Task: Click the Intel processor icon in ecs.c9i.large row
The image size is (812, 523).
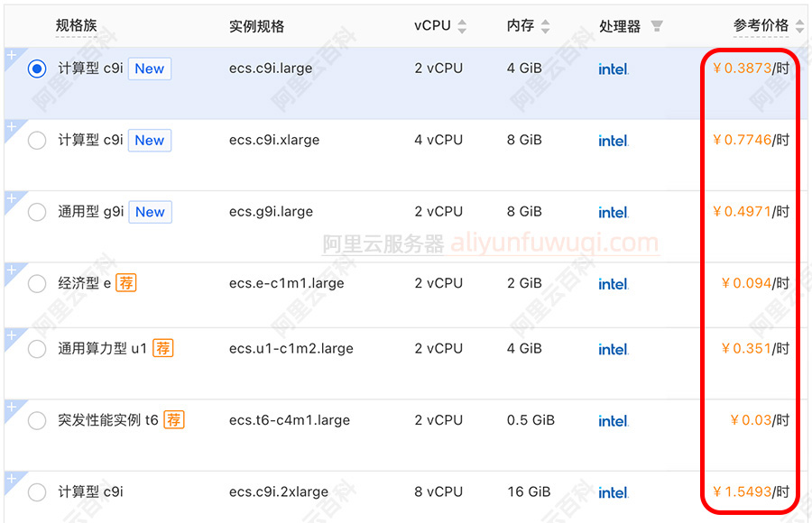Action: point(613,69)
